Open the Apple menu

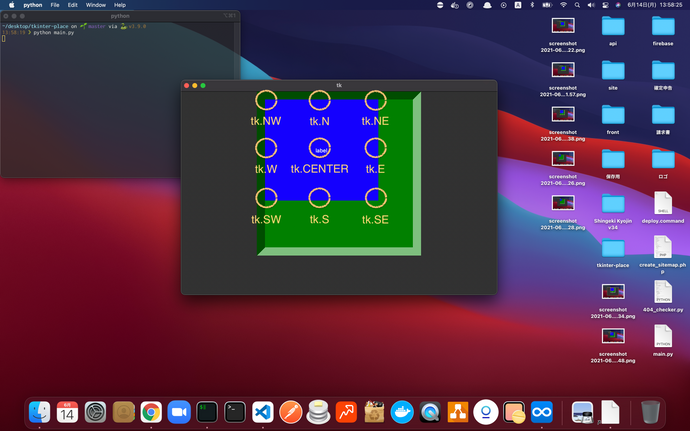click(12, 5)
